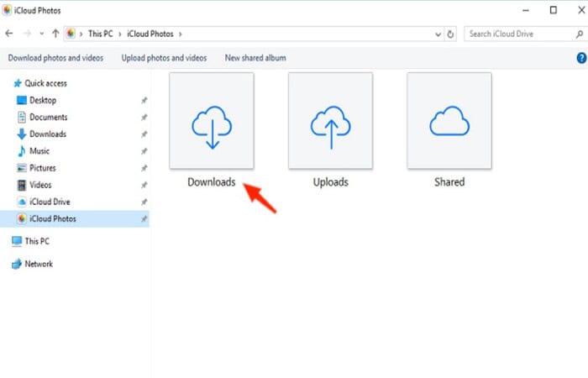Create a New shared album

point(255,58)
